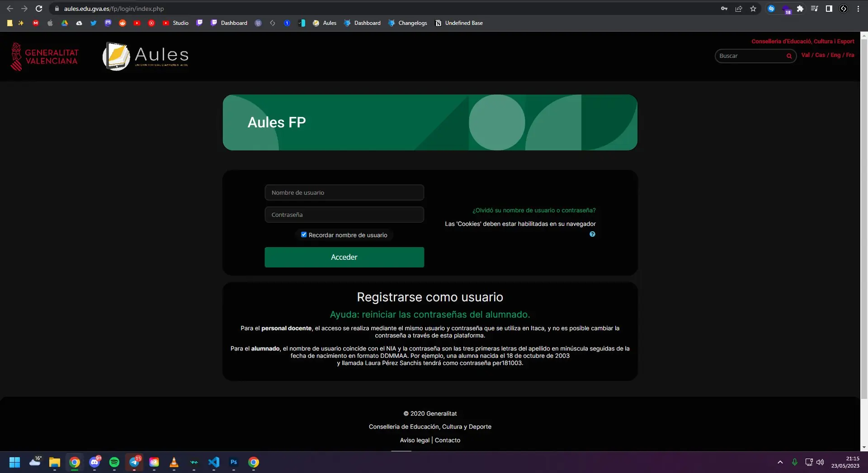868x473 pixels.
Task: Open Conselleria d'Educació, Cultura i Esport link
Action: [x=803, y=41]
